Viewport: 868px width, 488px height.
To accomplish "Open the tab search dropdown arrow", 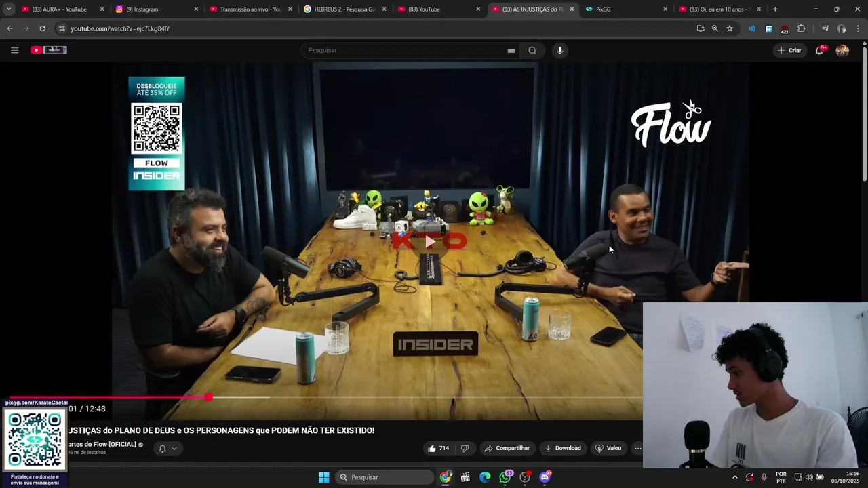I will coord(9,9).
